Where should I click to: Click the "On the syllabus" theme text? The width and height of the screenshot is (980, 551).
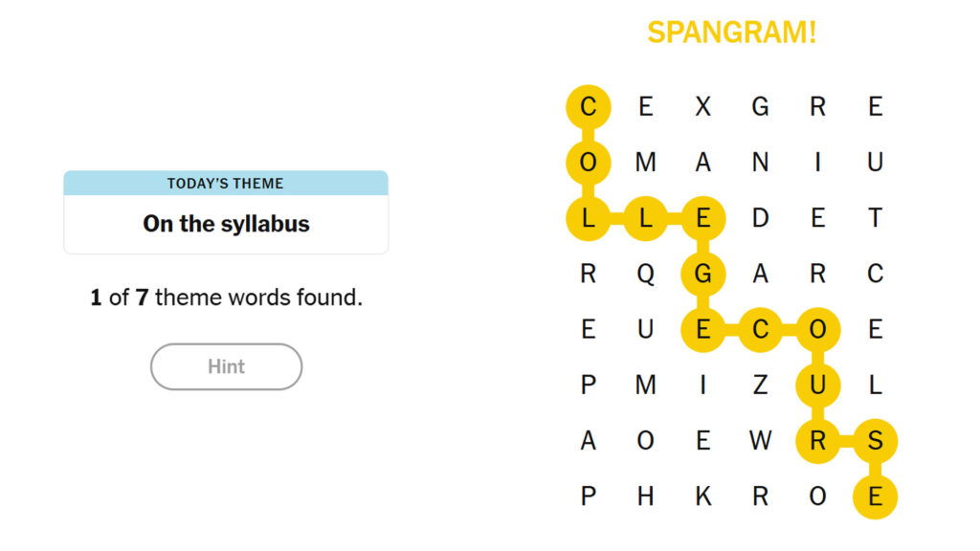click(226, 224)
